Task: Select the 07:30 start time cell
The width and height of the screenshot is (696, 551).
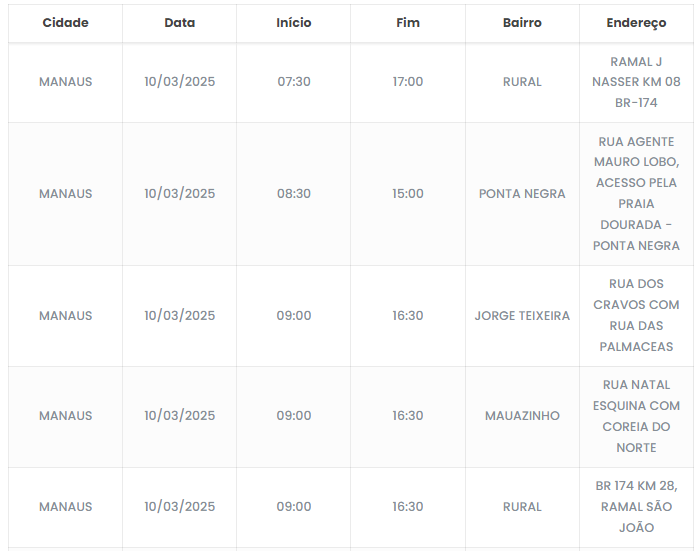Action: pos(294,82)
